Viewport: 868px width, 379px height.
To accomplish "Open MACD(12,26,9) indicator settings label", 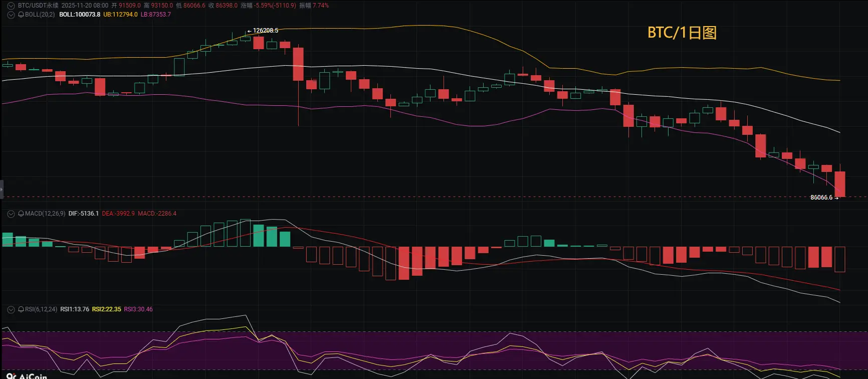I will [x=45, y=214].
